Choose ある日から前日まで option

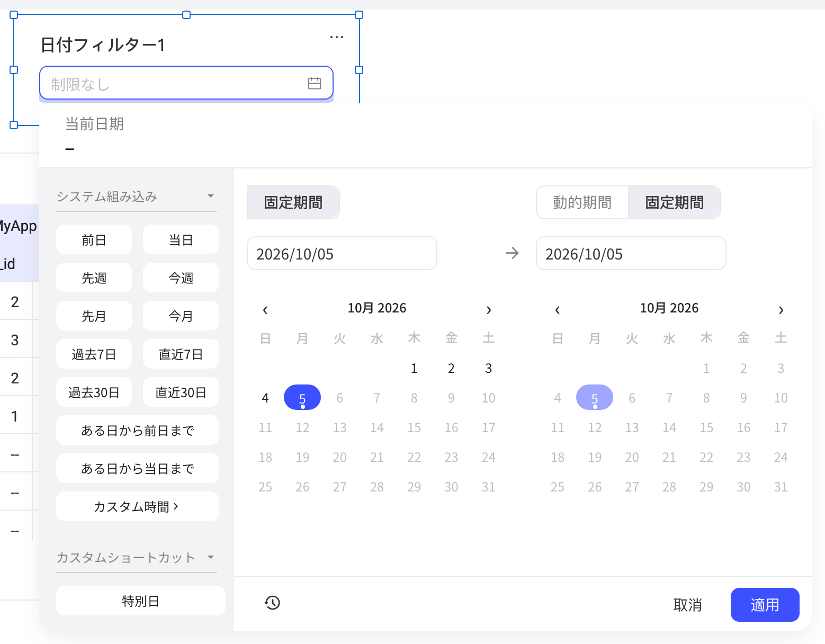point(138,431)
